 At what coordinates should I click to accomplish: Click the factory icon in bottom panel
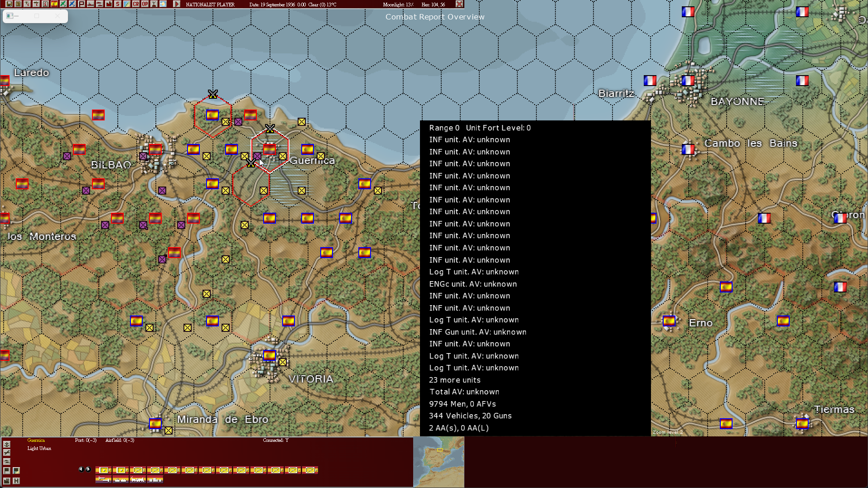pyautogui.click(x=7, y=481)
